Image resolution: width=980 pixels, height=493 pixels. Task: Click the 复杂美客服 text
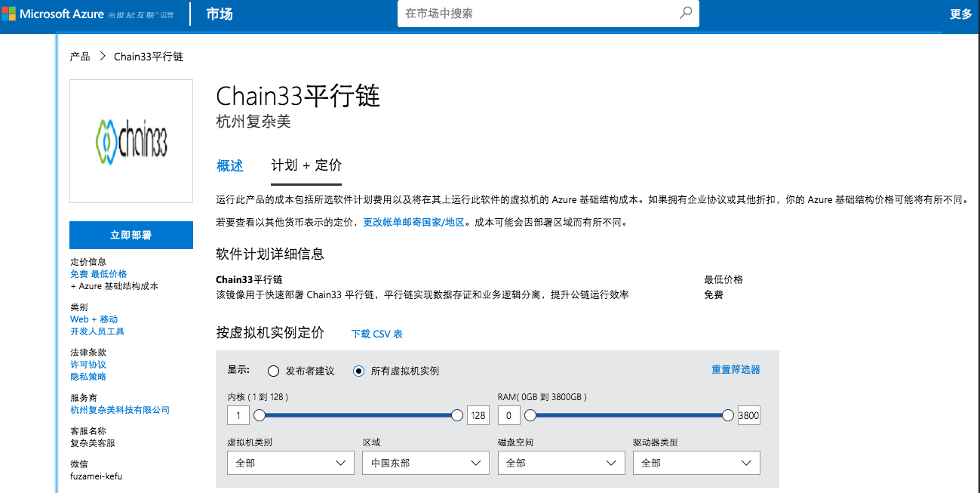(x=93, y=443)
